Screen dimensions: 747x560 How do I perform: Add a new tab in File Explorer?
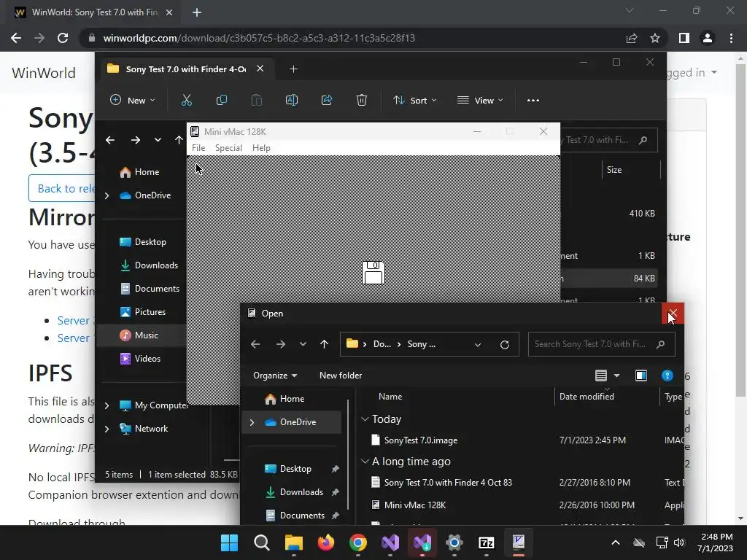click(293, 69)
